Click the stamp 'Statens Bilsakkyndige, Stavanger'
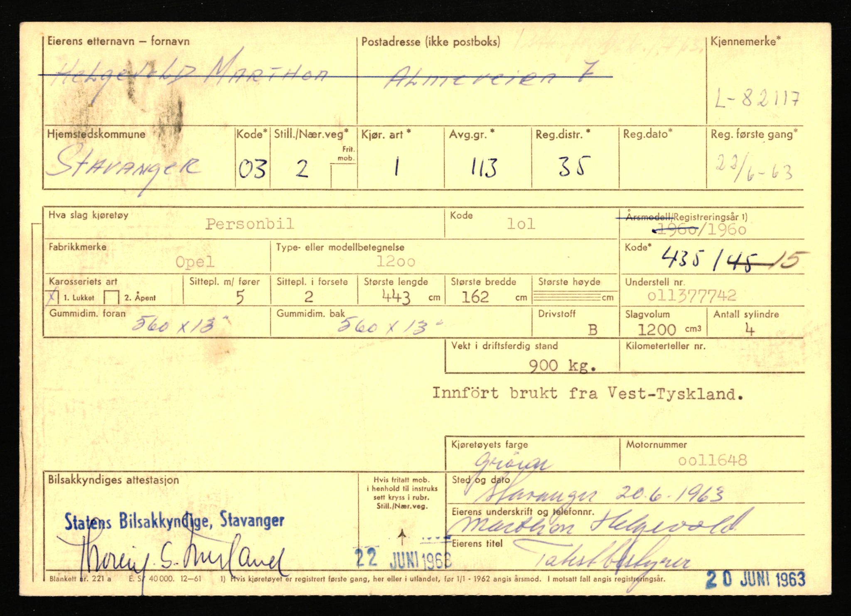 [175, 521]
